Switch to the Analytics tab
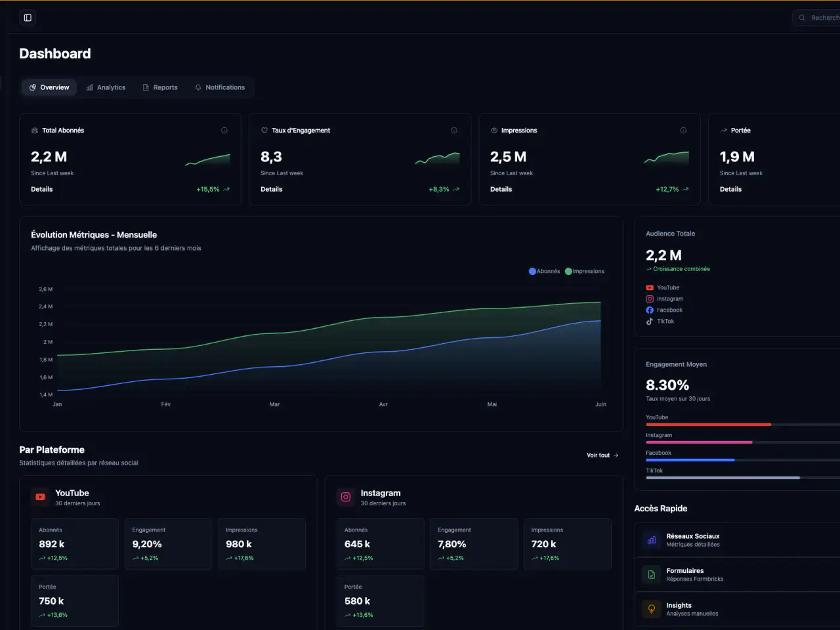 pos(106,87)
